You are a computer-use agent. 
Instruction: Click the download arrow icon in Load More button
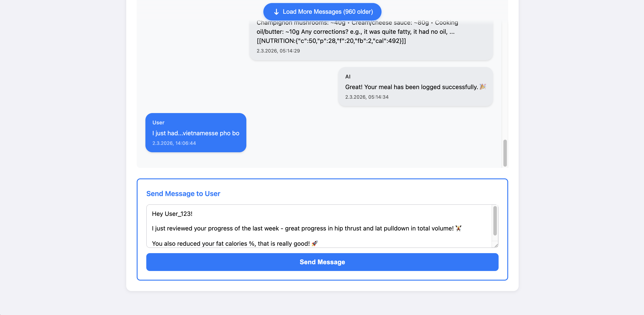276,12
